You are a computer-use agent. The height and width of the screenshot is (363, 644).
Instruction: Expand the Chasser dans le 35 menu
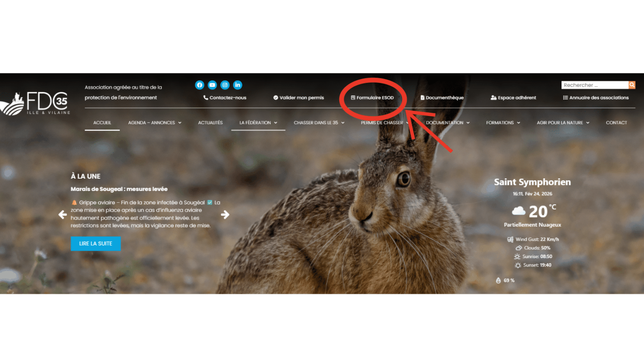click(319, 123)
